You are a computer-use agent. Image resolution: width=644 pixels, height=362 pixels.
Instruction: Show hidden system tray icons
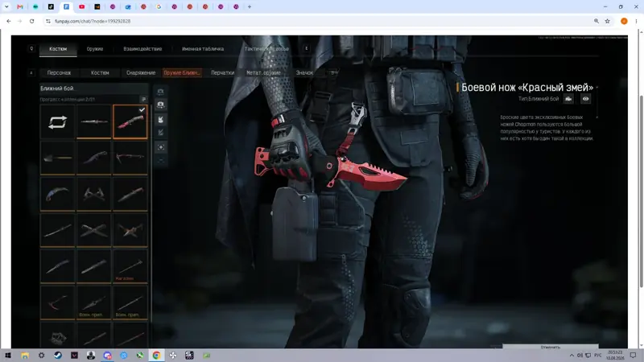[572, 355]
